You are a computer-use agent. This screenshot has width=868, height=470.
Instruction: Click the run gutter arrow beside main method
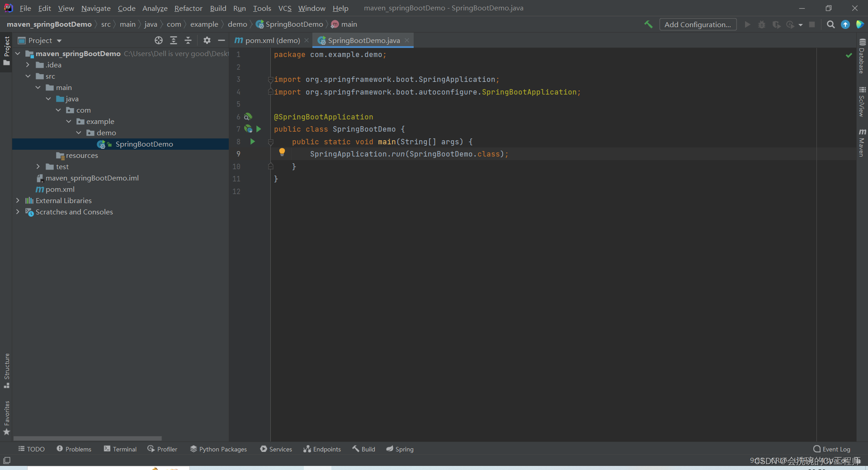click(253, 142)
